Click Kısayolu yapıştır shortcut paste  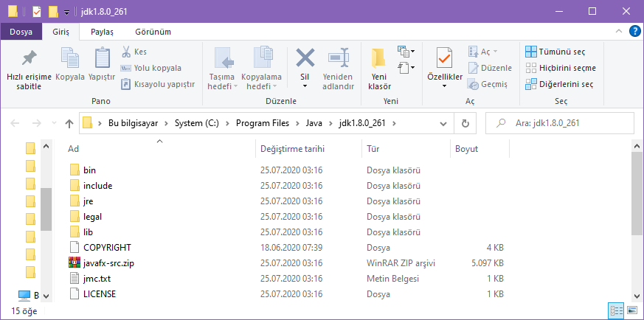click(x=158, y=85)
